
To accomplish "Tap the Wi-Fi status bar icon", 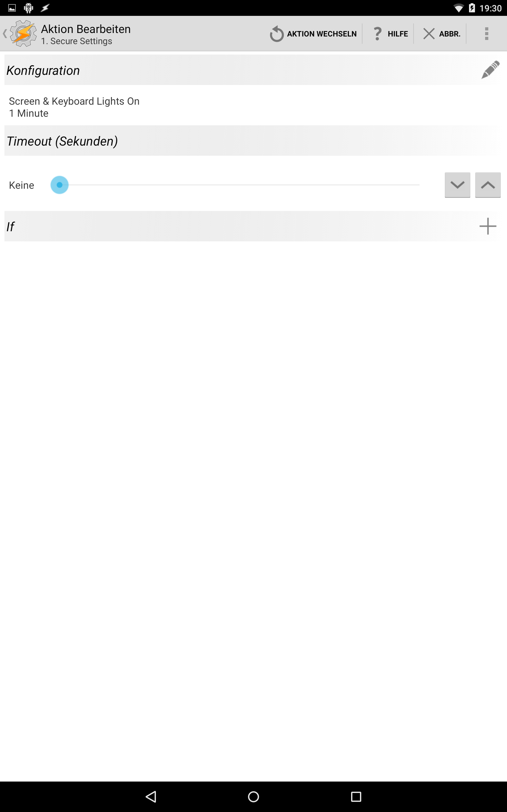I will pos(458,8).
